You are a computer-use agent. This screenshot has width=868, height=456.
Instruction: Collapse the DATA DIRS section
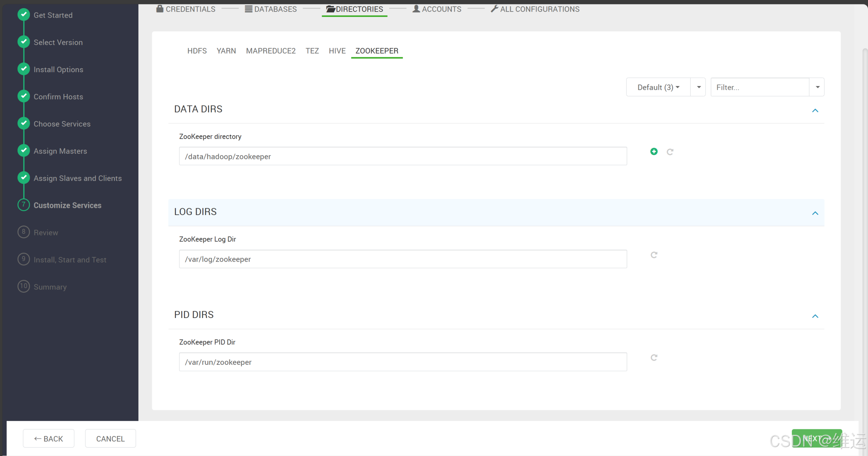815,111
